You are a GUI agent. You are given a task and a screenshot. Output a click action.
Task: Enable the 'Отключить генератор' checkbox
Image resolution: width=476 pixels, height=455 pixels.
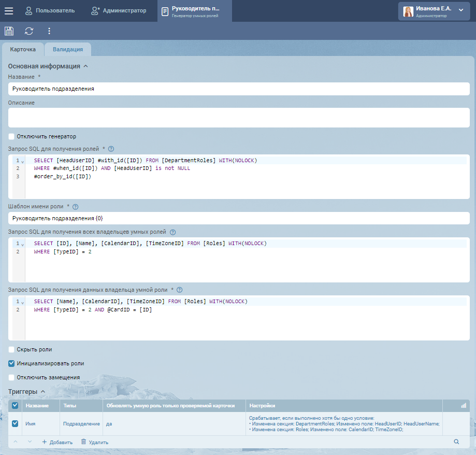pos(12,137)
